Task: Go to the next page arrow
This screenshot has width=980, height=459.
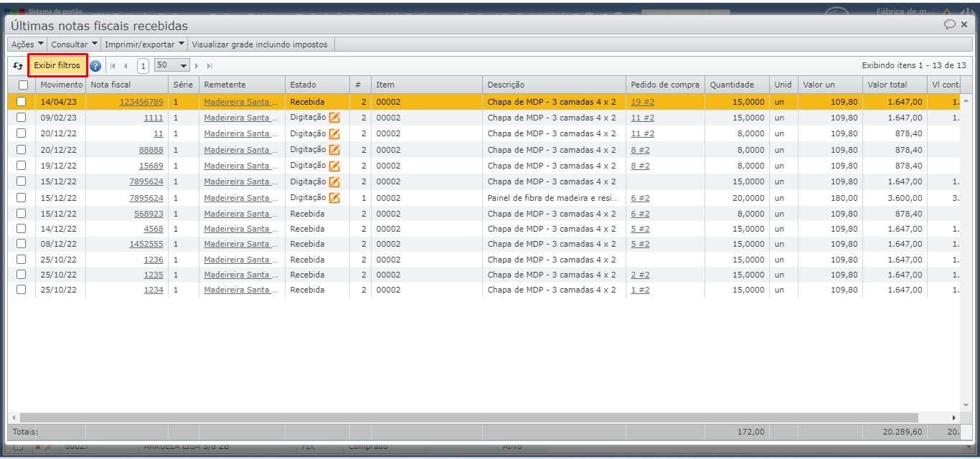Action: 197,66
